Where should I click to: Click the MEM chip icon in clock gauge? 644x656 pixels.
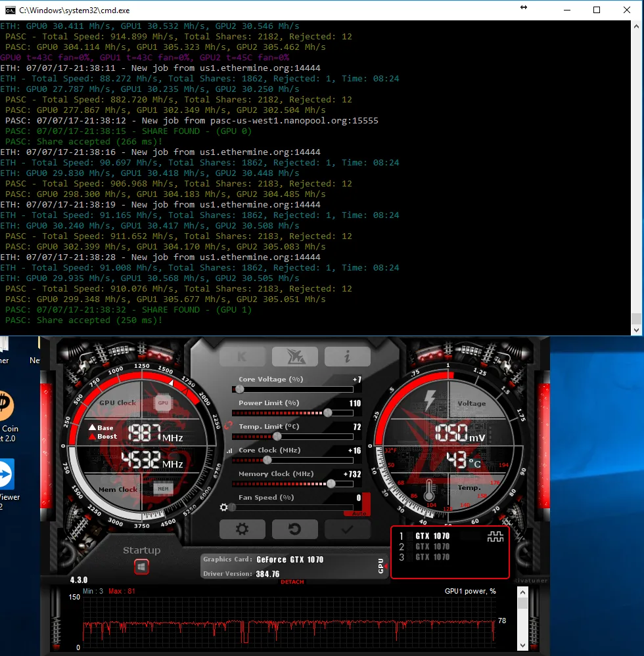point(163,489)
